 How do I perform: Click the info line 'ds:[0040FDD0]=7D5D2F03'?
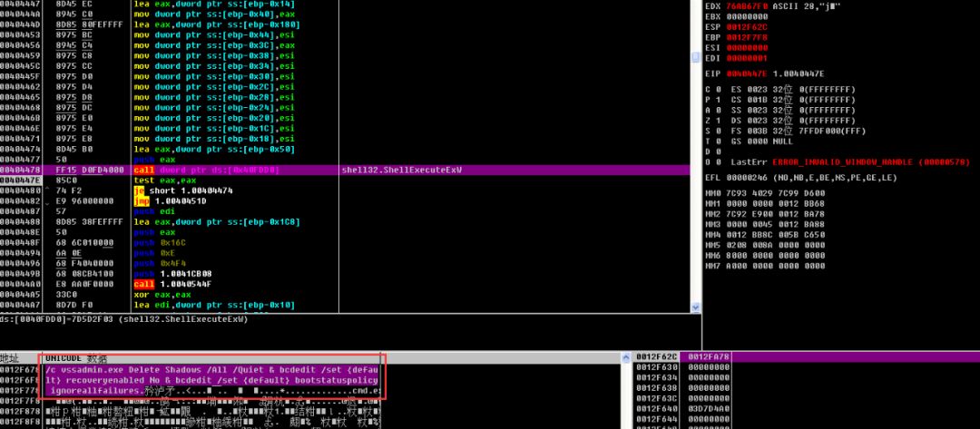pyautogui.click(x=124, y=319)
